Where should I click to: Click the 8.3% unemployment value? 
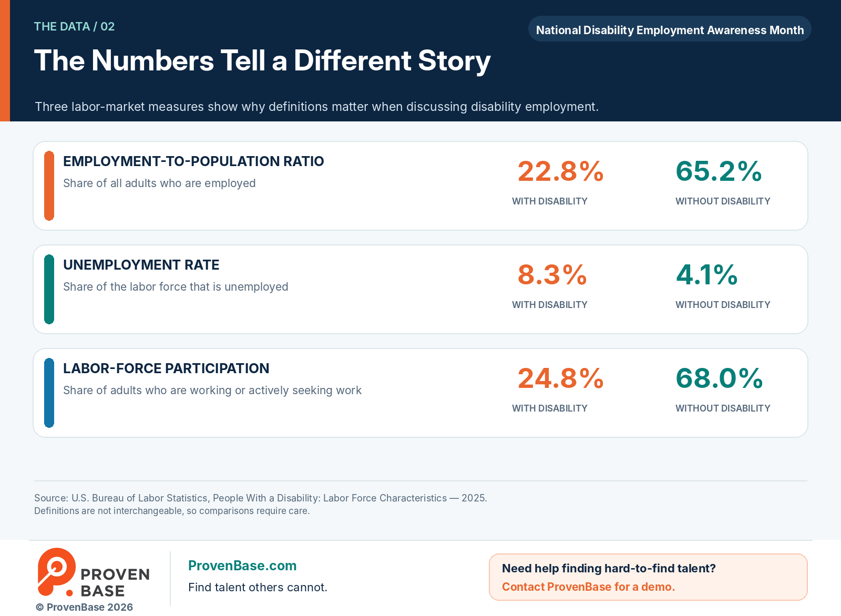point(552,275)
